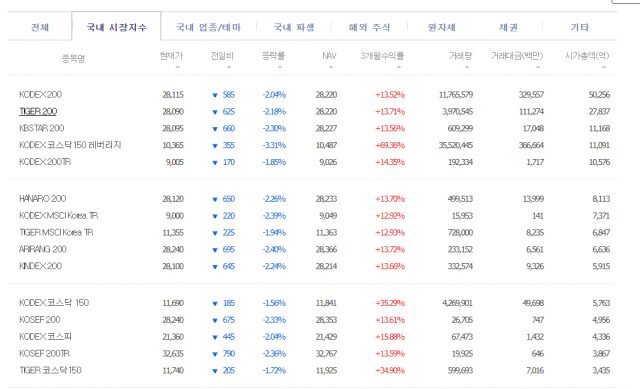This screenshot has width=640, height=389.
Task: Click down arrow icon beside 650
Action: pyautogui.click(x=215, y=199)
